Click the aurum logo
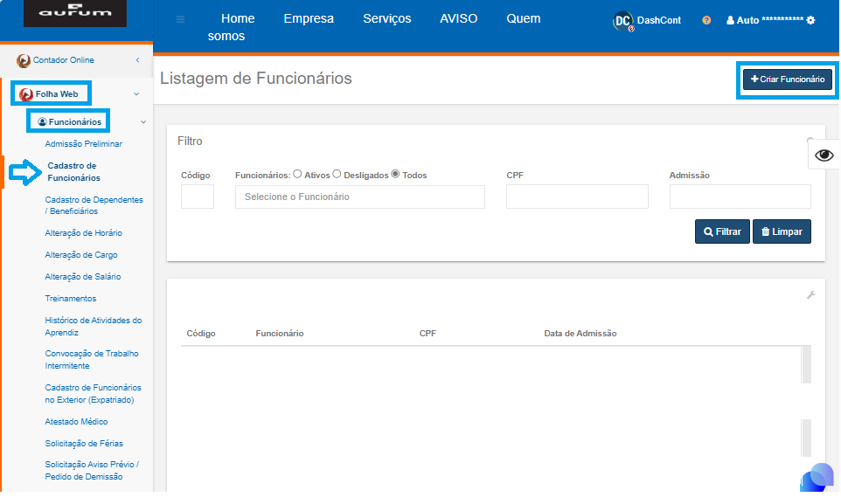The image size is (841, 504). (75, 12)
